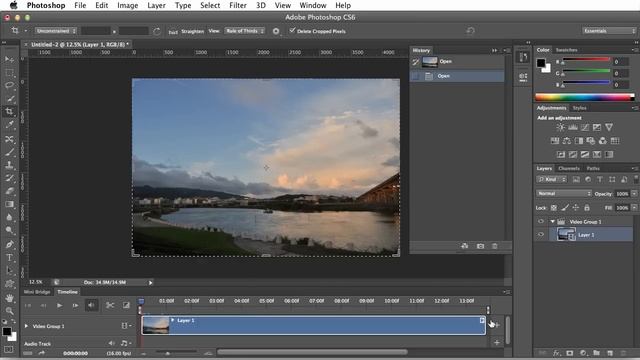Select the Lasso tool
This screenshot has width=640, height=360.
(x=9, y=85)
